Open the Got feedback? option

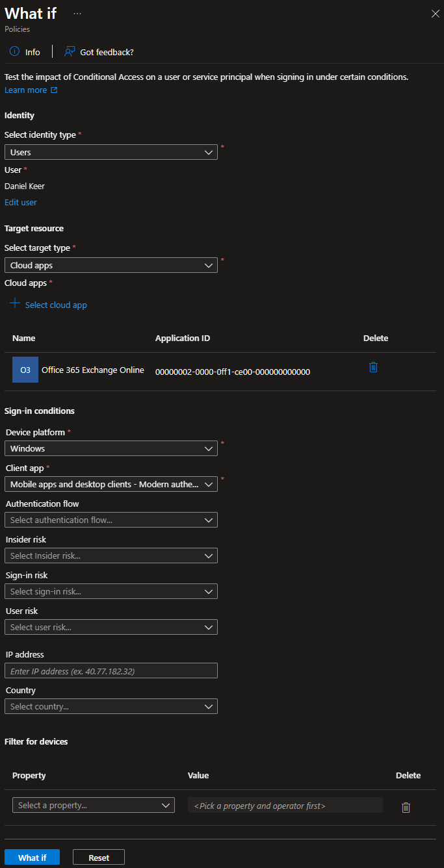click(x=99, y=52)
